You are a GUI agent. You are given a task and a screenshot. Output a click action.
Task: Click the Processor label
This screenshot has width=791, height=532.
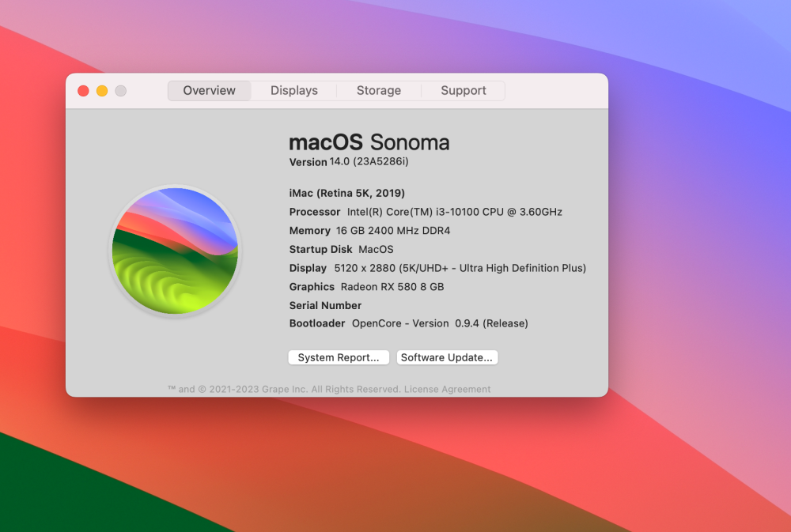[x=315, y=212]
